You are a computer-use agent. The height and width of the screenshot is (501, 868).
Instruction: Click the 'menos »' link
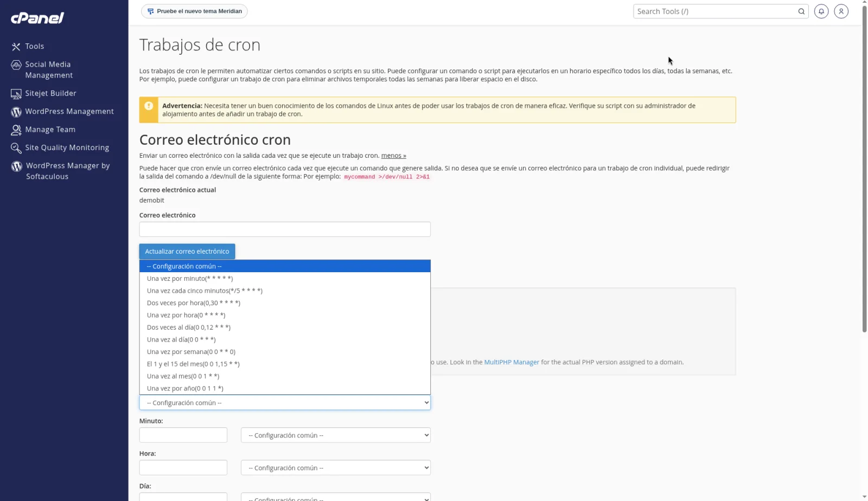[393, 156]
